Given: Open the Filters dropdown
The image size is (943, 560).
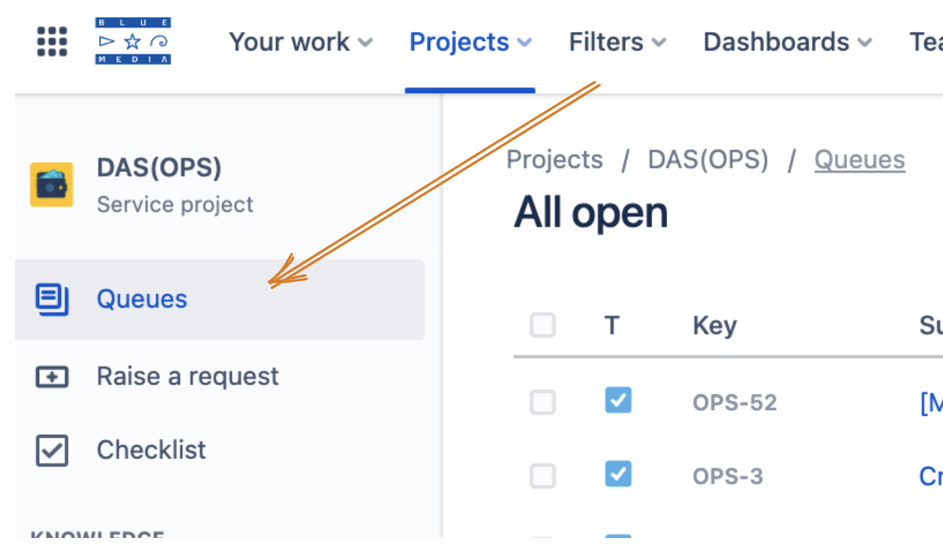Looking at the screenshot, I should 617,42.
